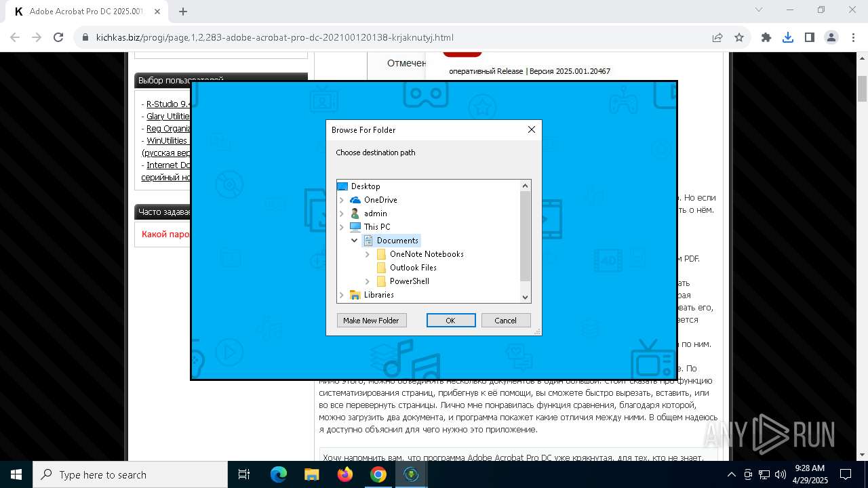868x488 pixels.
Task: Select Libraries in folder tree
Action: pos(378,295)
